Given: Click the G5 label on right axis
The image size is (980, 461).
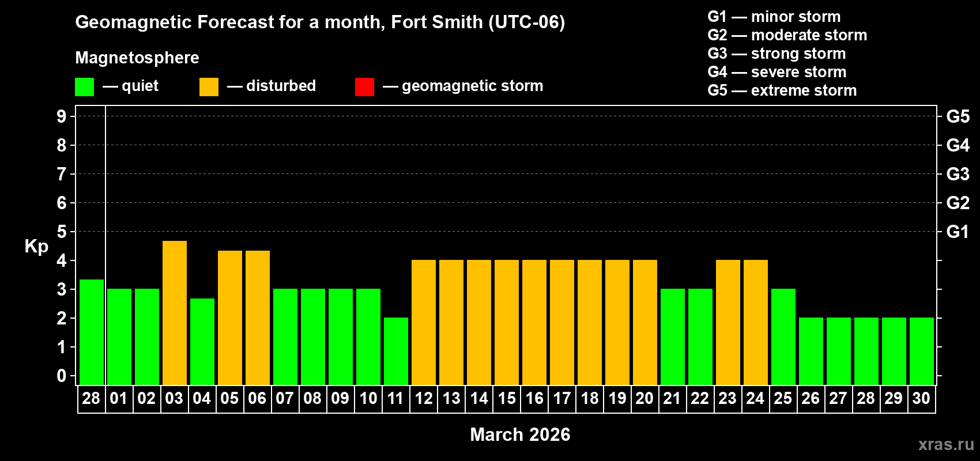Looking at the screenshot, I should (x=958, y=116).
